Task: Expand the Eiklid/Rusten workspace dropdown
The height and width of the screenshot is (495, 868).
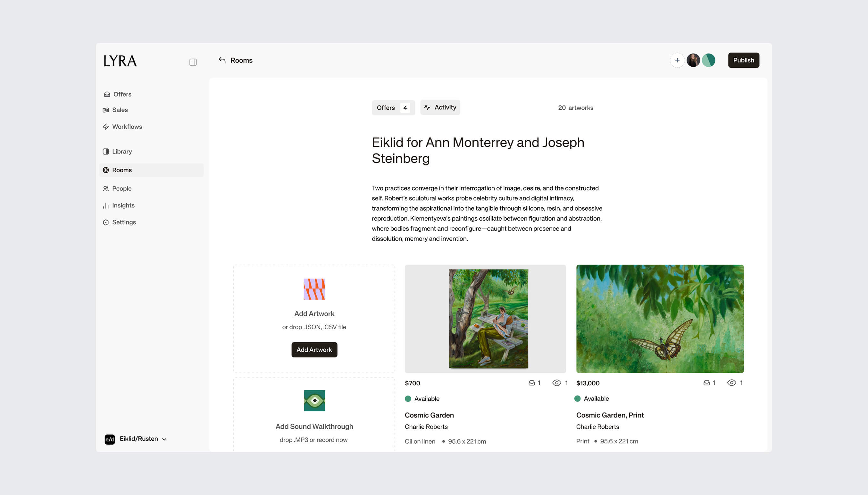Action: 164,439
